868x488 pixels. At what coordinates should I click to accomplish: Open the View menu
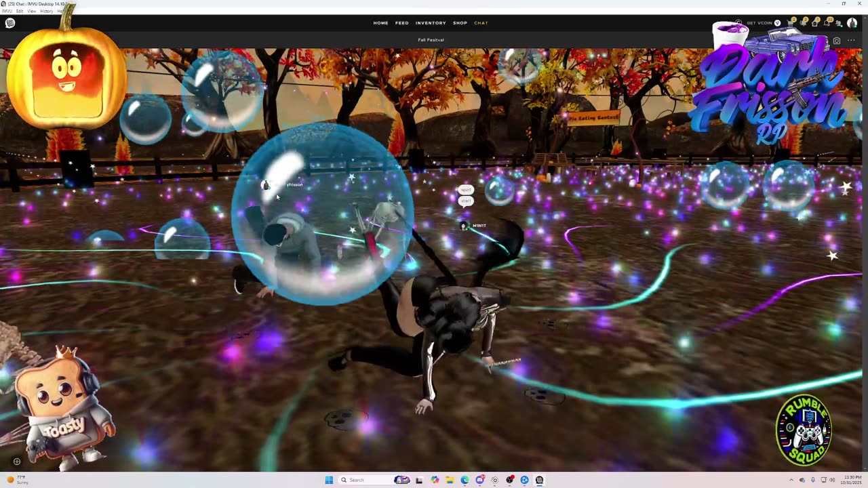click(x=31, y=11)
